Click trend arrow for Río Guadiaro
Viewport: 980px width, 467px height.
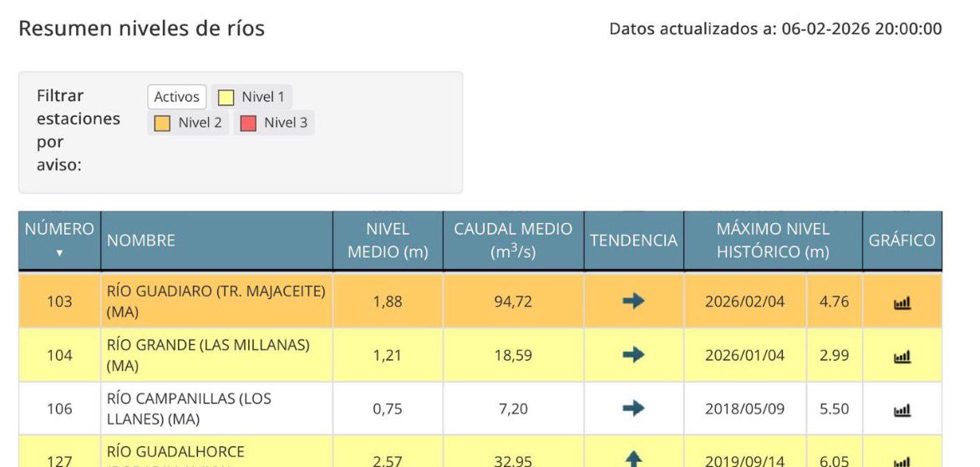coord(633,302)
